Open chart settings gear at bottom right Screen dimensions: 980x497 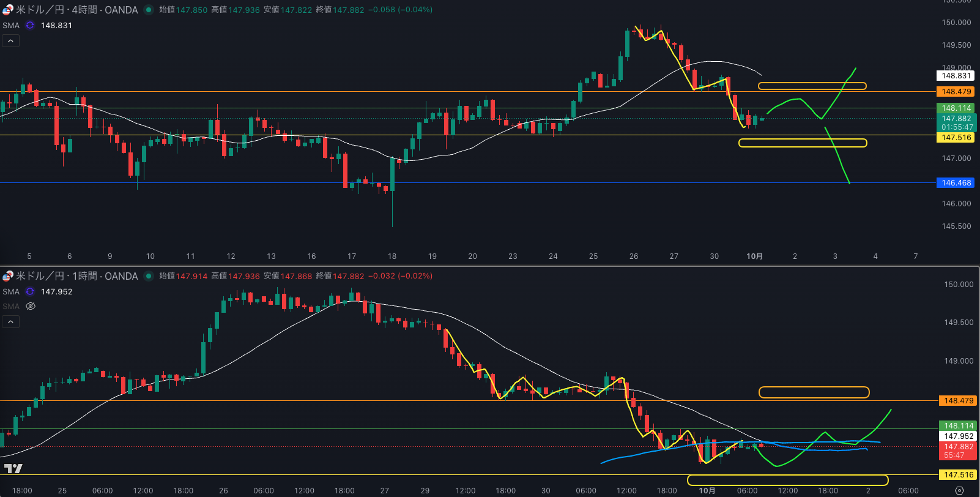(959, 490)
